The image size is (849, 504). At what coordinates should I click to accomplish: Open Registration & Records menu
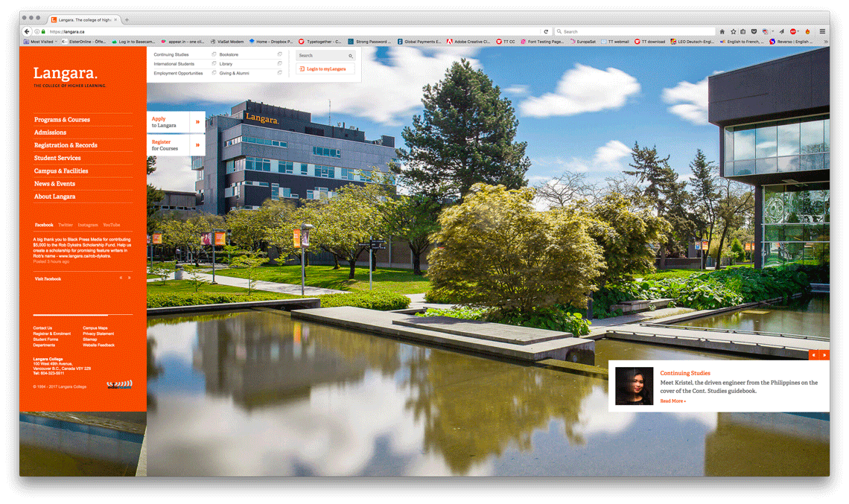tap(66, 145)
